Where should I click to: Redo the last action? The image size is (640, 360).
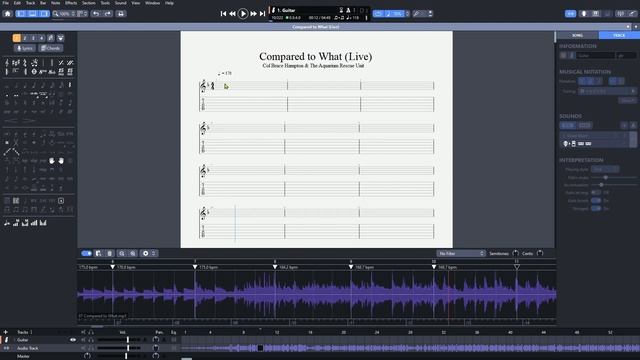[x=108, y=13]
